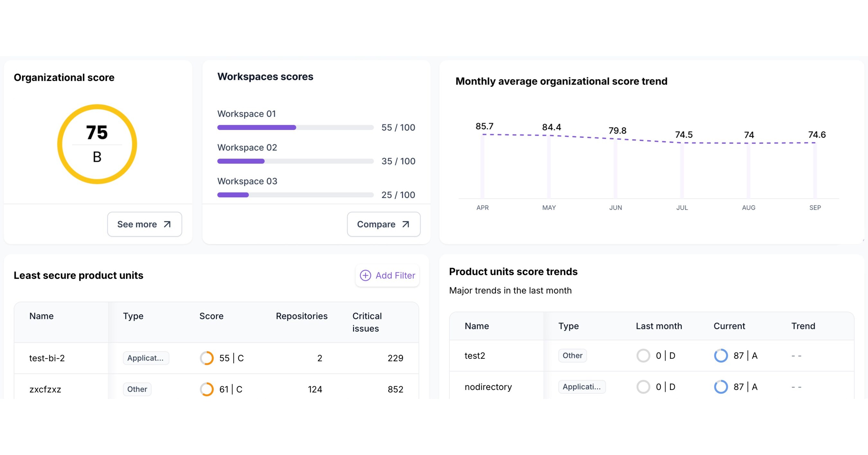The width and height of the screenshot is (868, 455).
Task: Click the plus circle icon in Add Filter
Action: coord(366,275)
